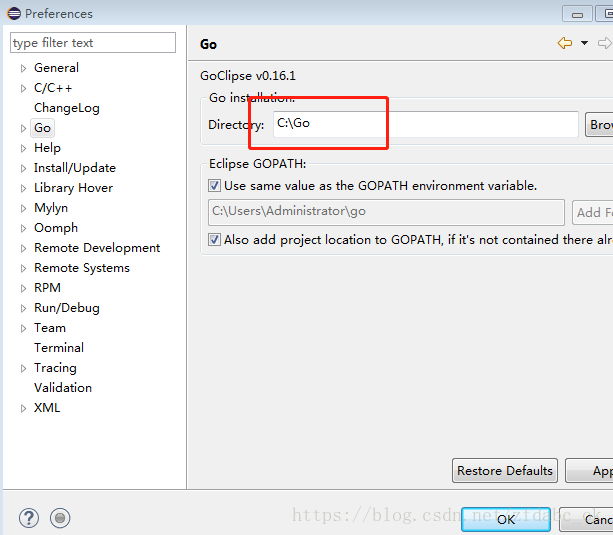Minimize the Preferences window
Screen dimensions: 613x535
[577, 14]
